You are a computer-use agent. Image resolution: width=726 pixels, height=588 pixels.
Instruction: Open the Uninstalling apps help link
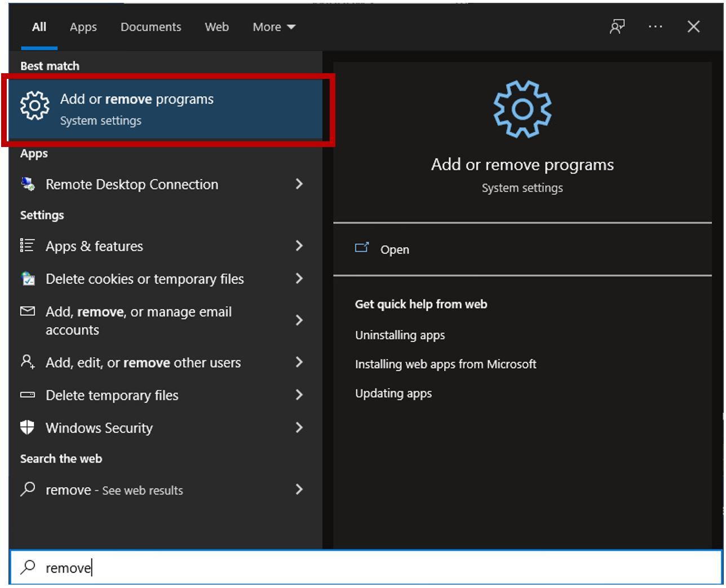[x=400, y=335]
